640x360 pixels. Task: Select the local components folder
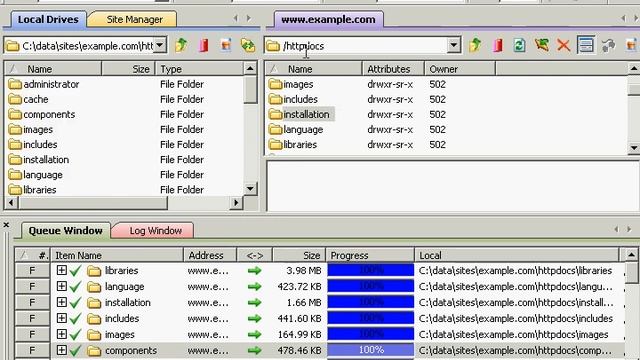coord(49,114)
